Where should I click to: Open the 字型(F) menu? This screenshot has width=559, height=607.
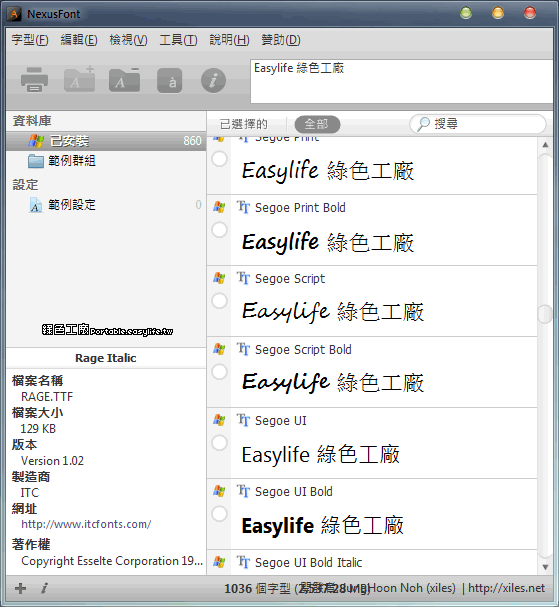coord(30,40)
